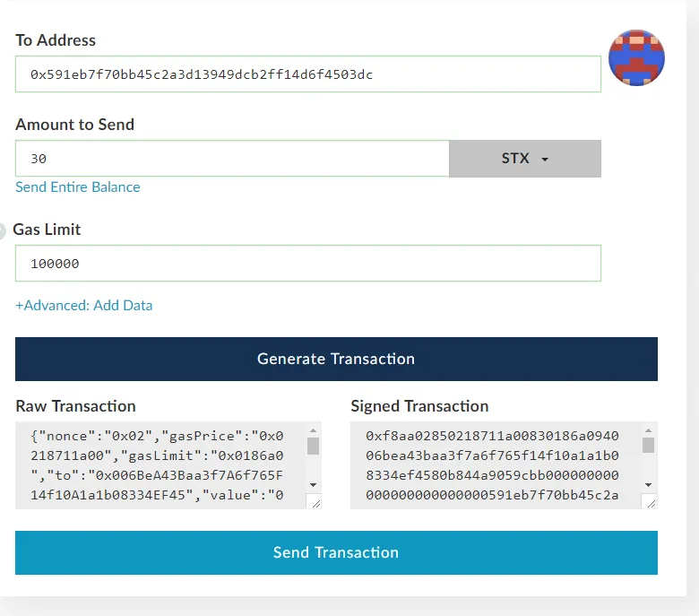Click Signed Transaction resize handle

(651, 503)
